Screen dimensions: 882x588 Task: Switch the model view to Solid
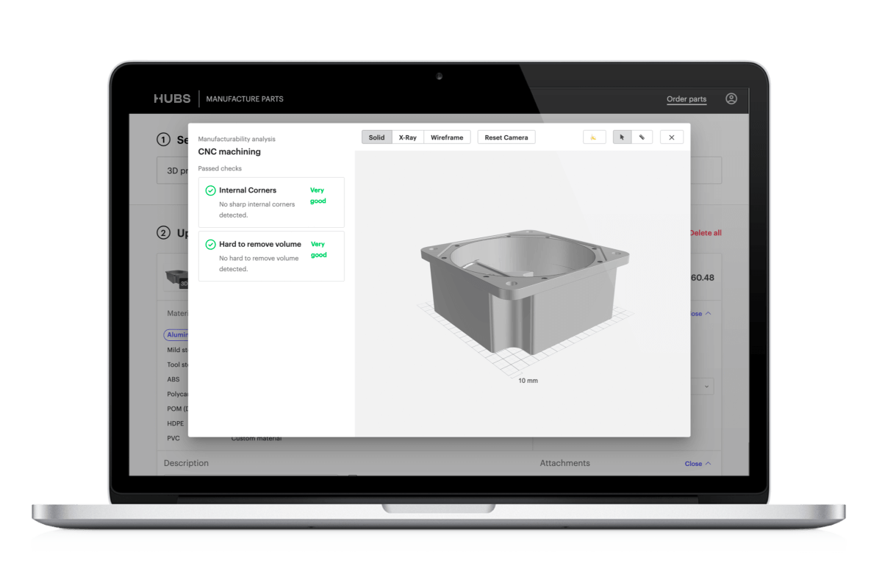[376, 137]
